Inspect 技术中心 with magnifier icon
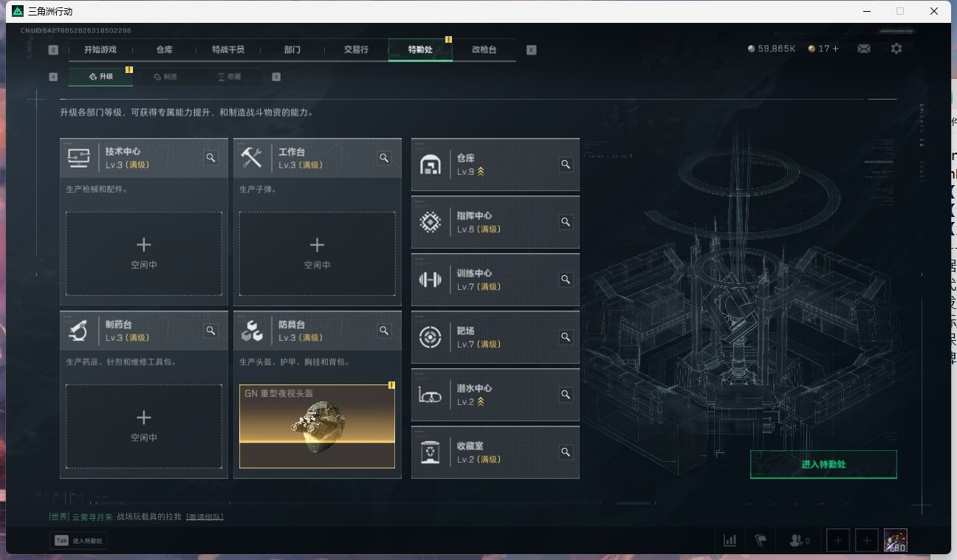 tap(211, 158)
